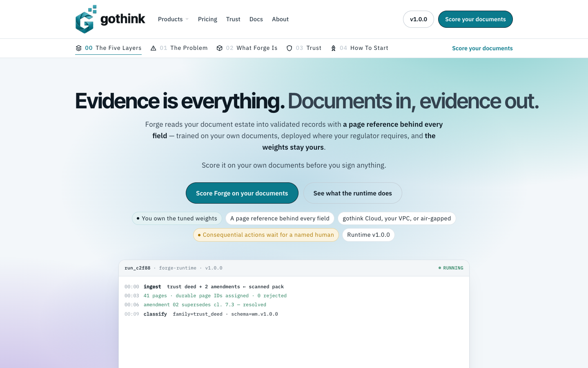Click A page reference behind every field pill
588x368 pixels.
[280, 218]
